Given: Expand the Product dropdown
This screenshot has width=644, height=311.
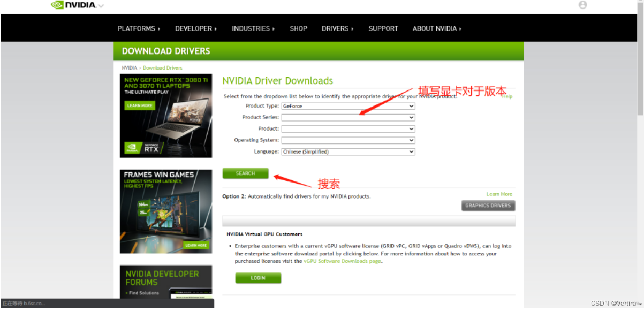Looking at the screenshot, I should [348, 129].
